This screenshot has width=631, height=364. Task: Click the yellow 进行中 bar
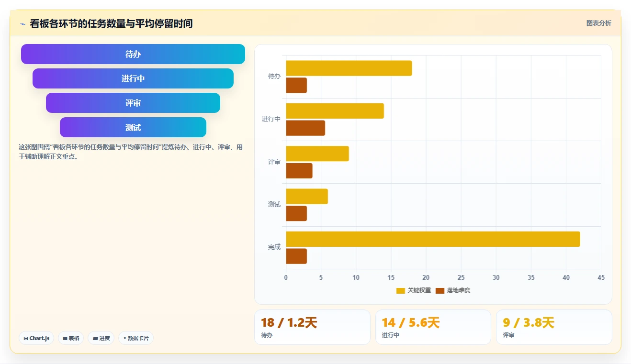[335, 111]
